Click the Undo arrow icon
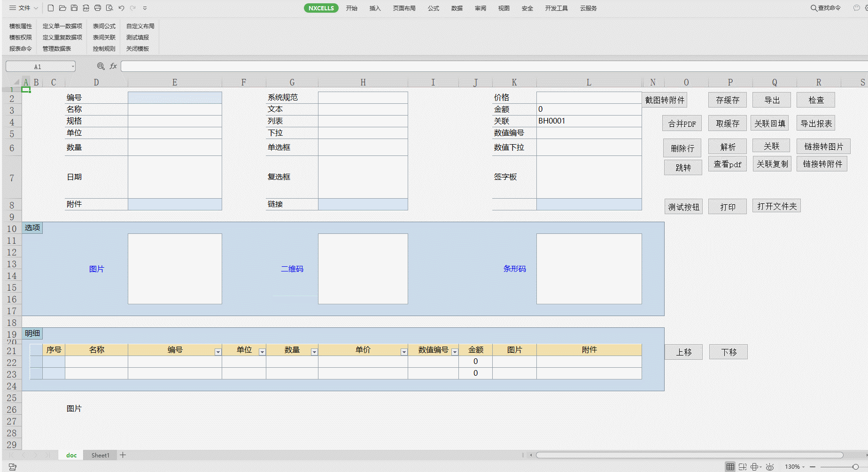This screenshot has height=472, width=868. point(121,8)
